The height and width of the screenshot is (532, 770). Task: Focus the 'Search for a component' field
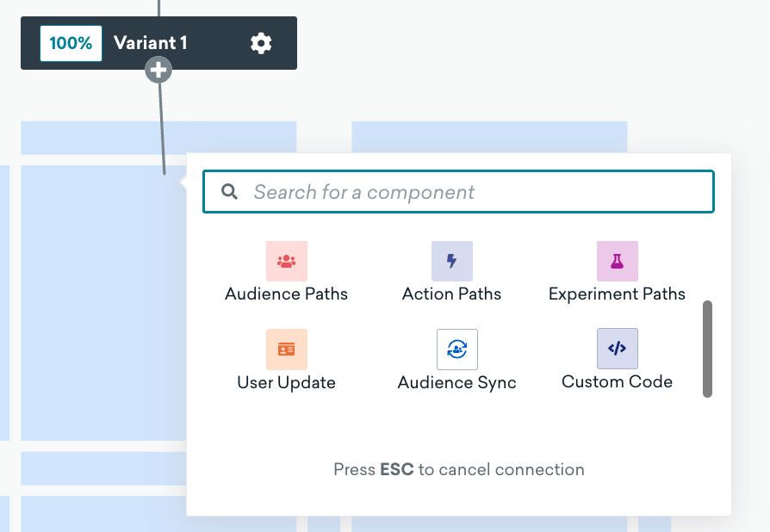tap(474, 192)
